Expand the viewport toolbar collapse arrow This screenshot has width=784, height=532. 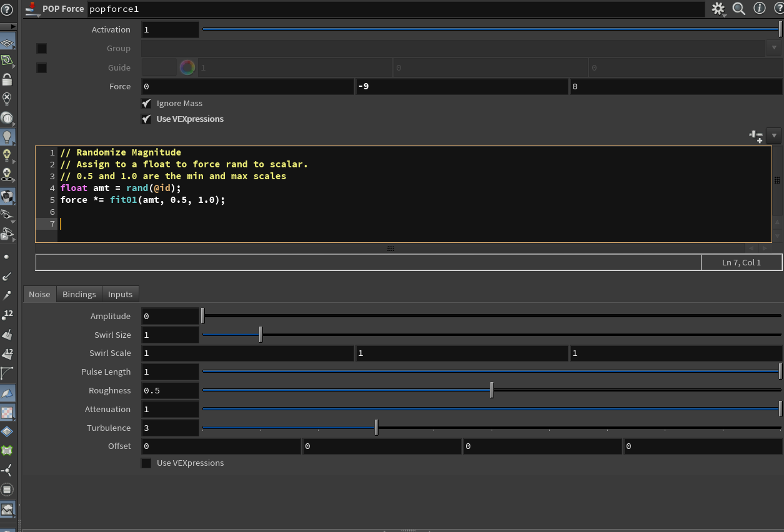click(13, 26)
